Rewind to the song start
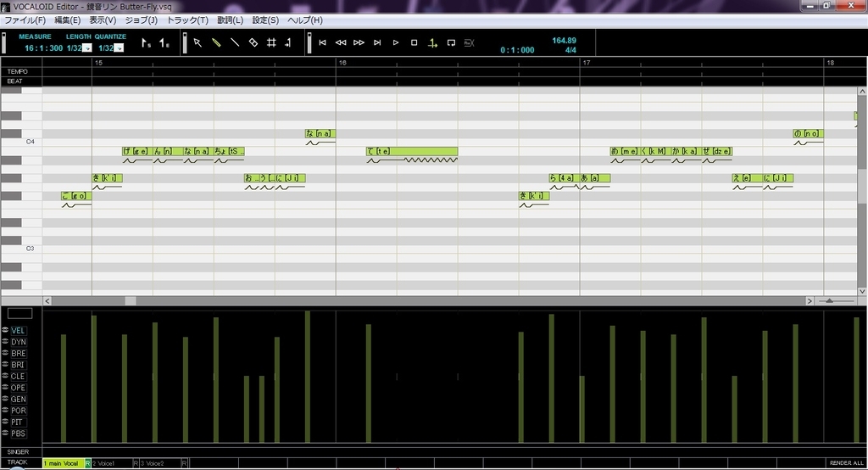 point(322,42)
